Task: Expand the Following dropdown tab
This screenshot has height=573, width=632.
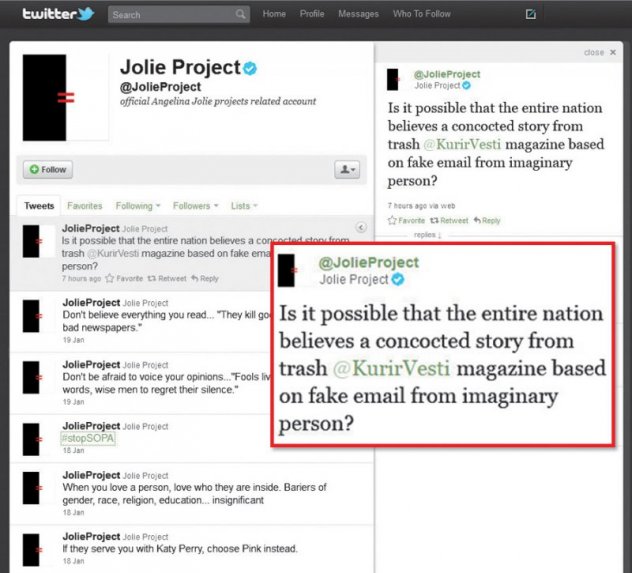Action: pos(134,206)
